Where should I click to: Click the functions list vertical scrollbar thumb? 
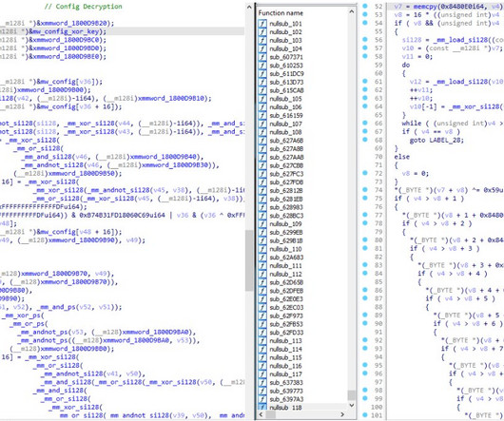pos(351,395)
